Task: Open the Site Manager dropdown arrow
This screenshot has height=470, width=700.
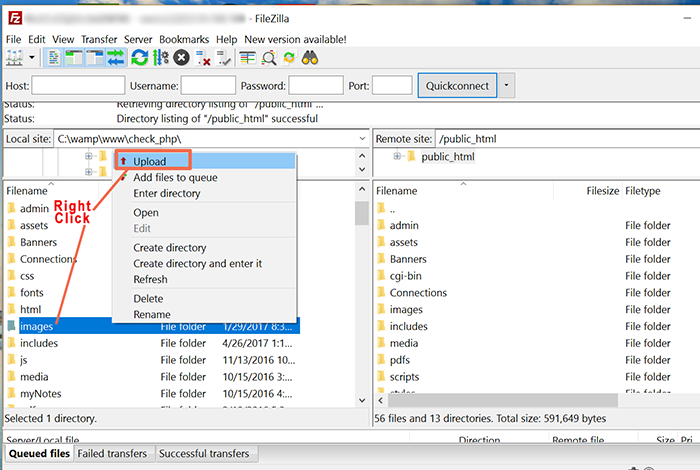Action: coord(32,58)
